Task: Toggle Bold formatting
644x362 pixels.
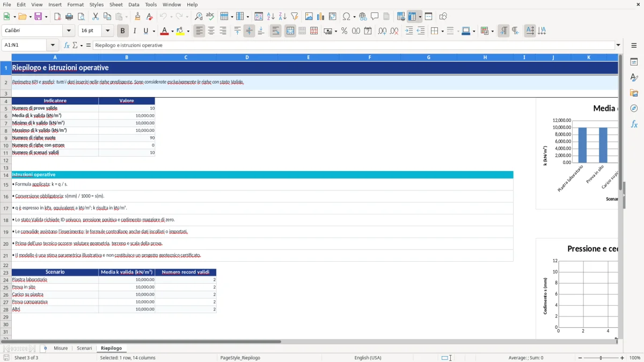Action: 122,31
